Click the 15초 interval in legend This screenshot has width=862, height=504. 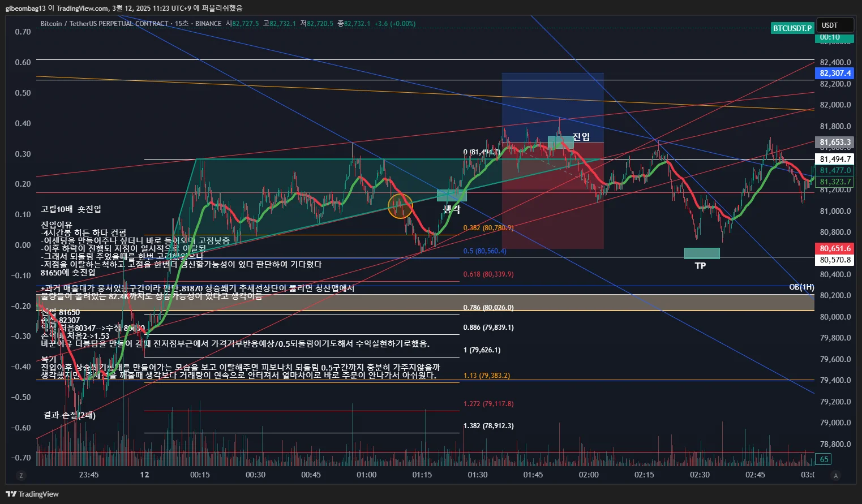click(x=182, y=24)
